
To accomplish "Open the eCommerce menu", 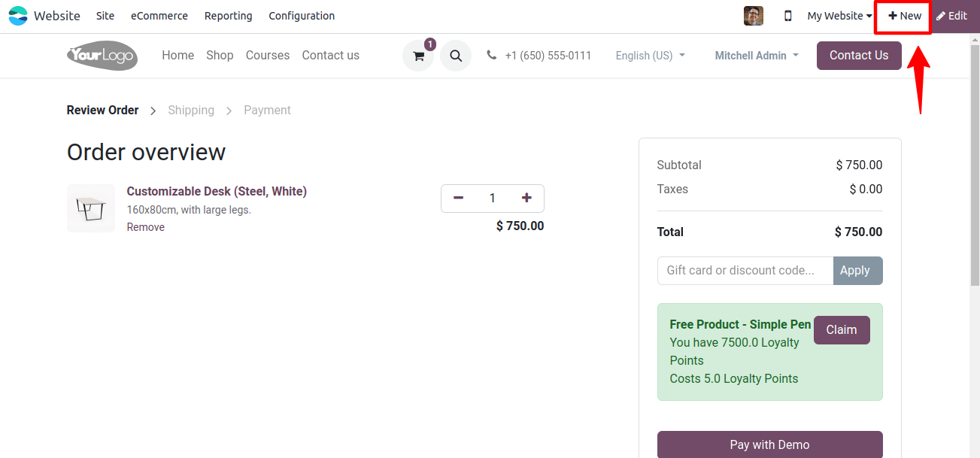I will pos(159,16).
